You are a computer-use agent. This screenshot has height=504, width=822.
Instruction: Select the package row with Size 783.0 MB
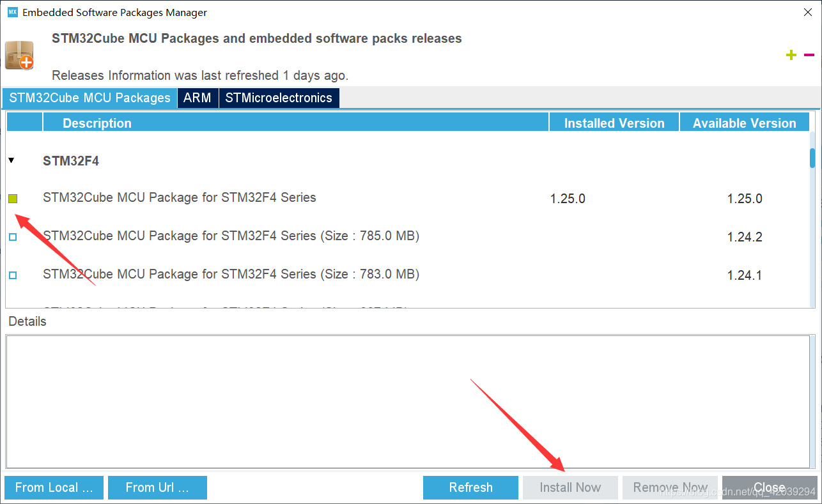point(408,275)
